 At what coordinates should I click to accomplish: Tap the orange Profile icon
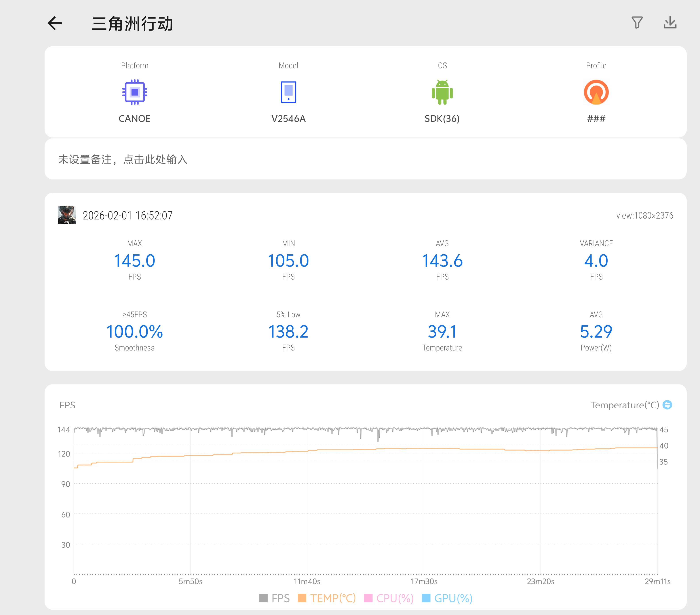click(x=596, y=92)
